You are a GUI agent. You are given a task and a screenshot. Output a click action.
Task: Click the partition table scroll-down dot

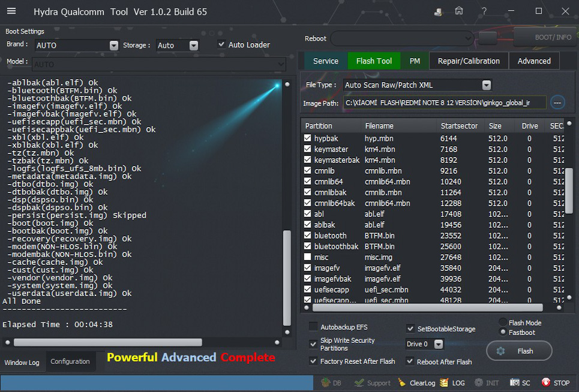[x=569, y=297]
